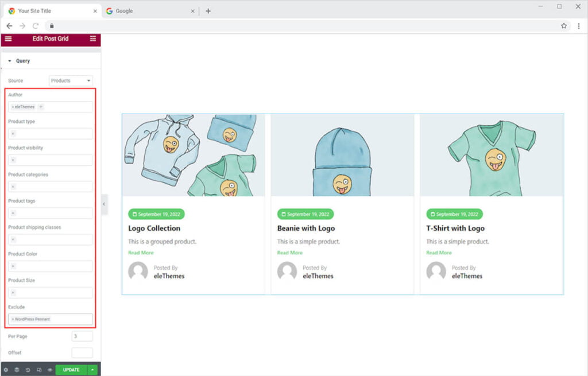Click the browser reload icon
The height and width of the screenshot is (376, 588).
(x=36, y=26)
